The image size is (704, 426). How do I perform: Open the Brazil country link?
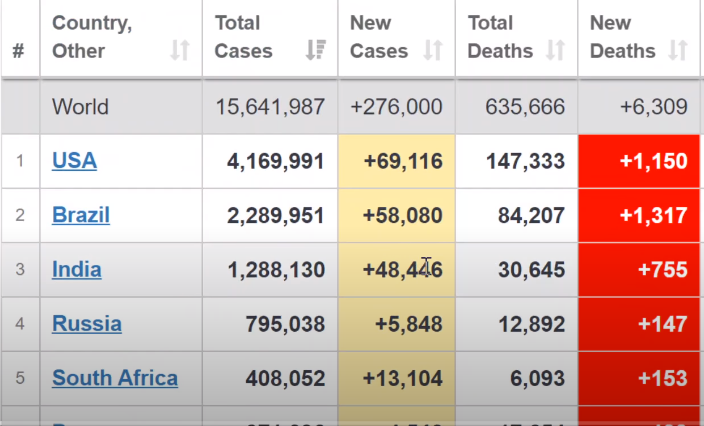pyautogui.click(x=81, y=215)
